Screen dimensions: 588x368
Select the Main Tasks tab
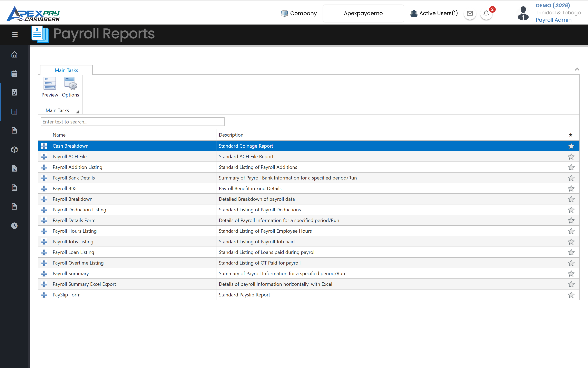click(66, 70)
